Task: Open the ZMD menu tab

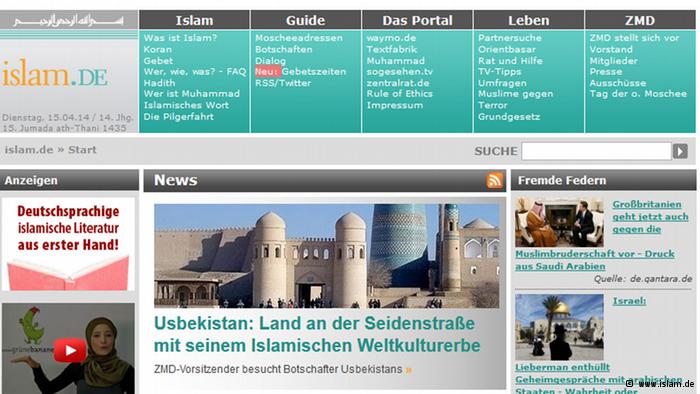Action: (x=640, y=20)
